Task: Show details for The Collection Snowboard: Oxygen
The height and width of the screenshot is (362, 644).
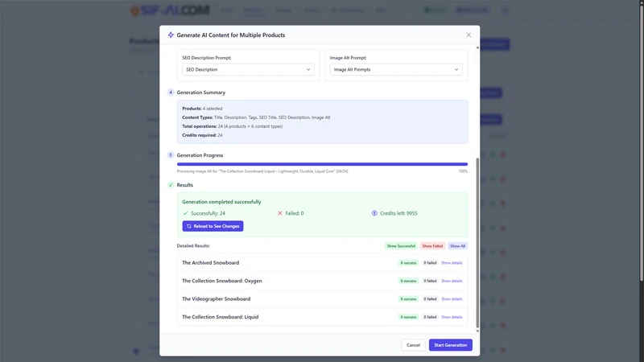Action: (452, 281)
